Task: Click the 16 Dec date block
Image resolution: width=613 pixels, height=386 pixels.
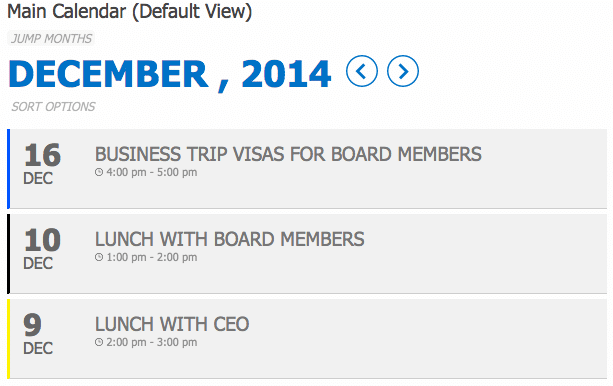Action: pos(42,163)
